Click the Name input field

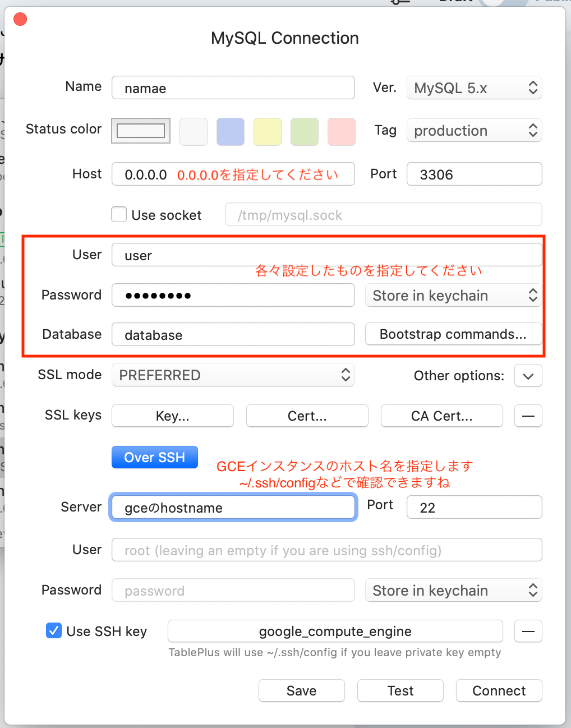pos(233,88)
